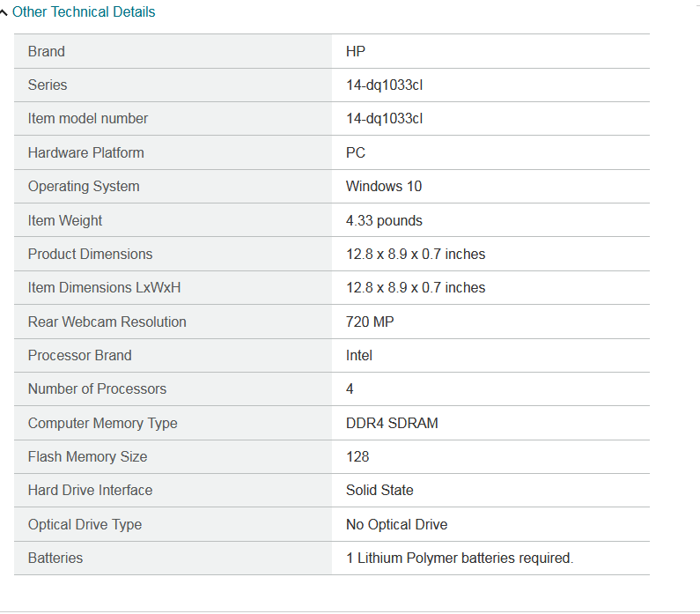
Task: Click the Processor Brand Intel value
Action: (359, 355)
